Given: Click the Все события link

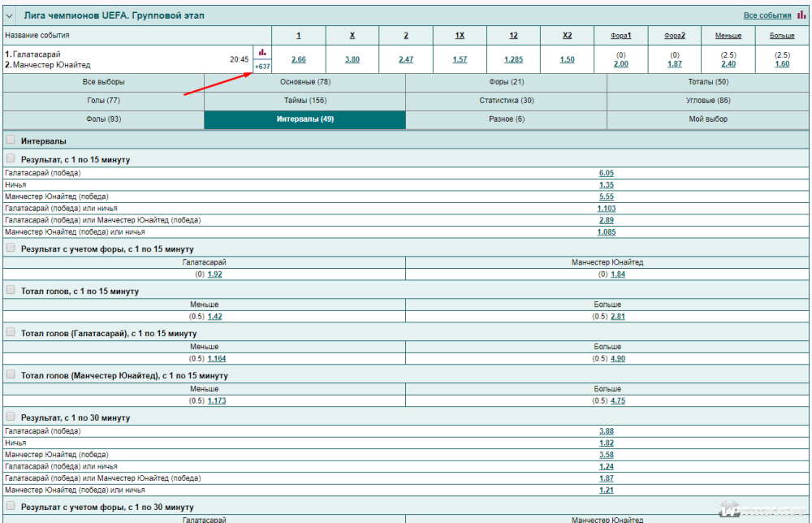Looking at the screenshot, I should pyautogui.click(x=767, y=15).
